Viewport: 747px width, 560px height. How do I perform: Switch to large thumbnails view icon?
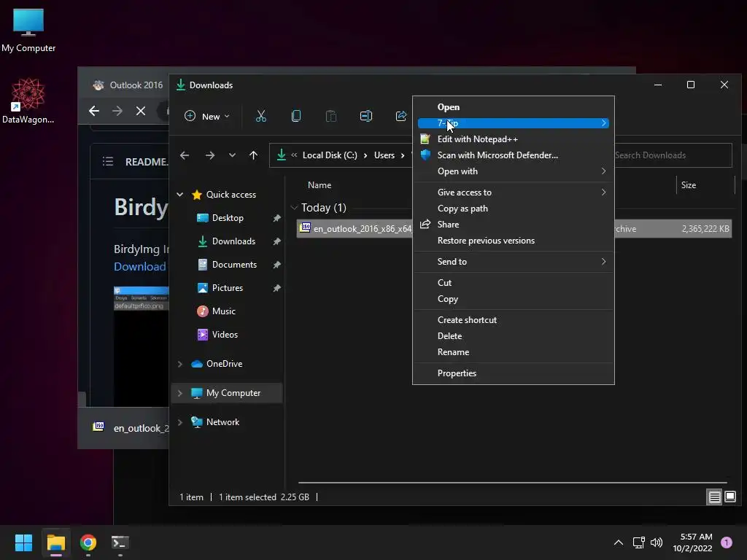pyautogui.click(x=729, y=497)
